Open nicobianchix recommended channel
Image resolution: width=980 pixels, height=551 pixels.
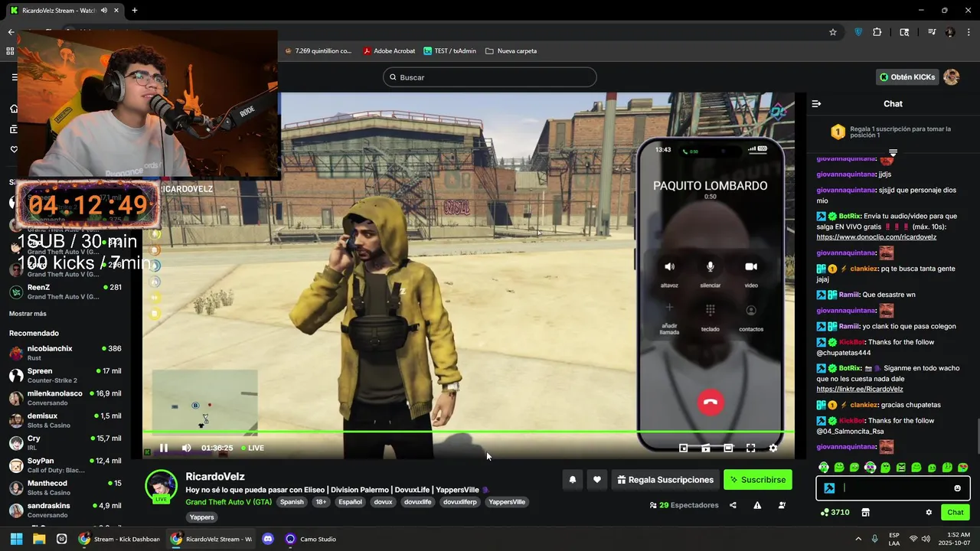[66, 353]
